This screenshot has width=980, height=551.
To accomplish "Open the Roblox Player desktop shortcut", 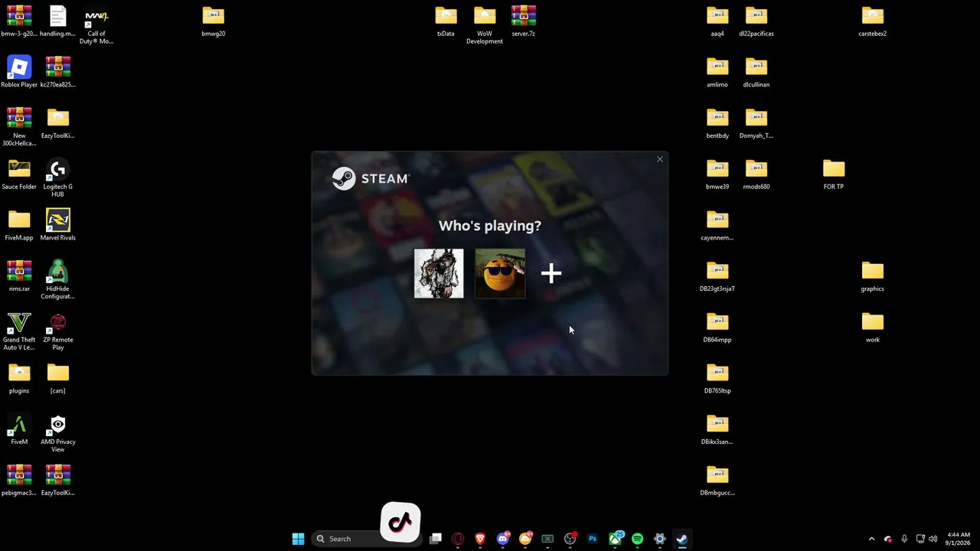I will pos(19,72).
